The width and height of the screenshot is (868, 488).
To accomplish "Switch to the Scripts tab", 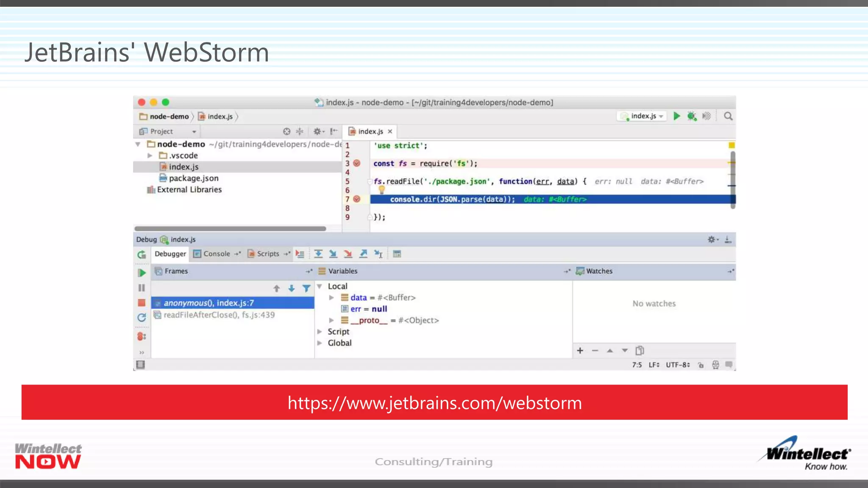I will point(268,254).
